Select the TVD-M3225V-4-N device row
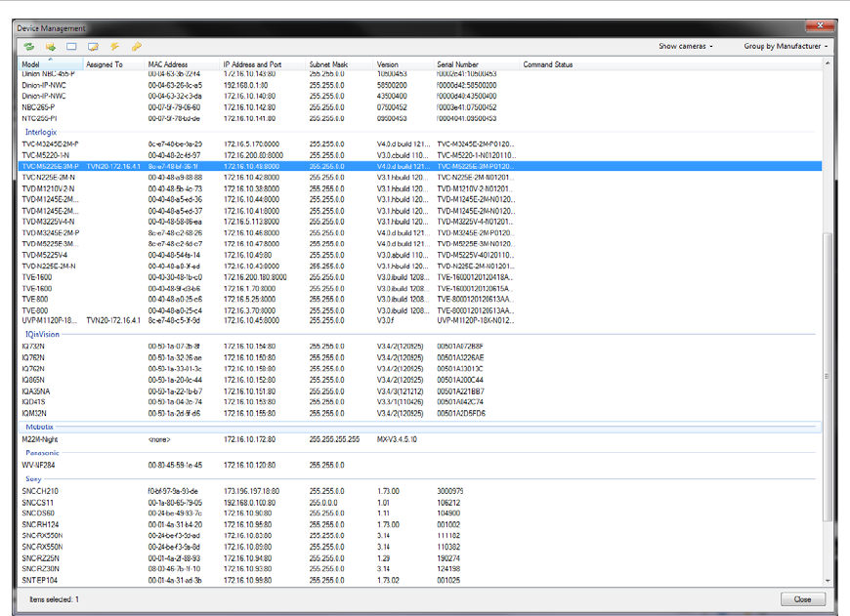 point(420,222)
